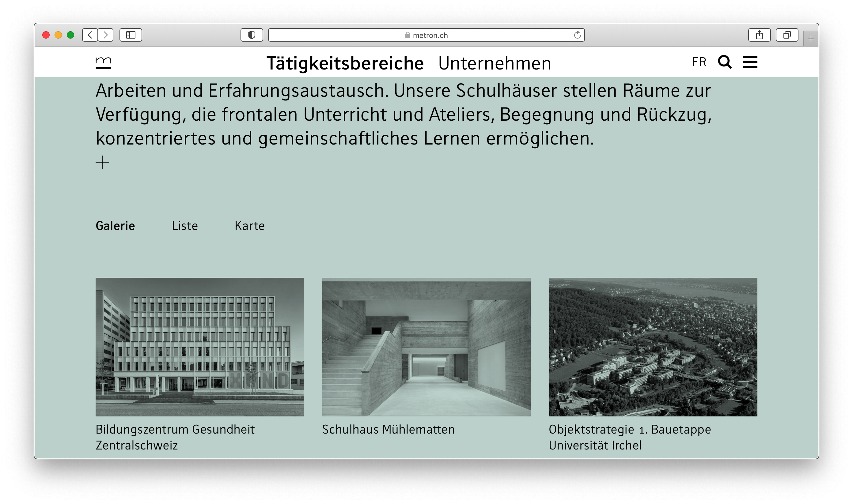The image size is (853, 504).
Task: Click the Safari forward arrow button
Action: pyautogui.click(x=106, y=35)
